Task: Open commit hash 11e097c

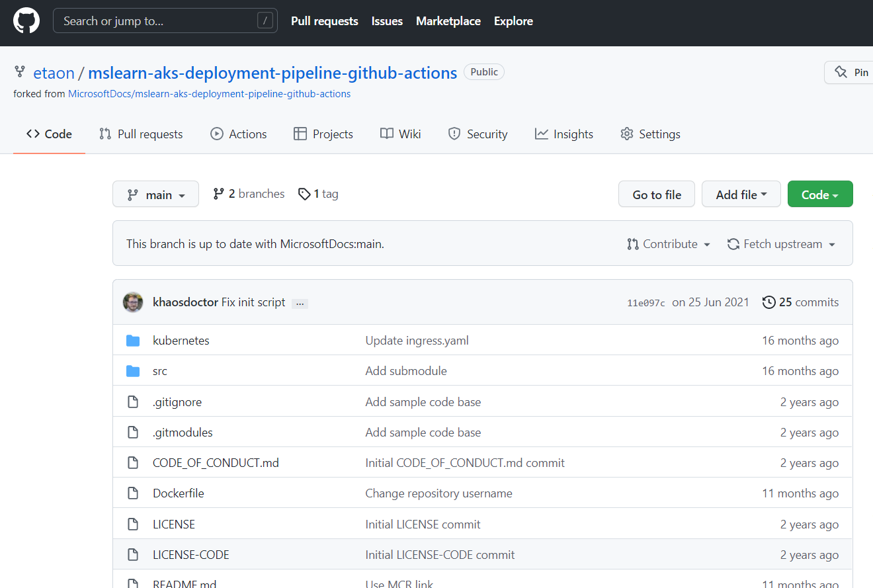Action: pyautogui.click(x=646, y=303)
